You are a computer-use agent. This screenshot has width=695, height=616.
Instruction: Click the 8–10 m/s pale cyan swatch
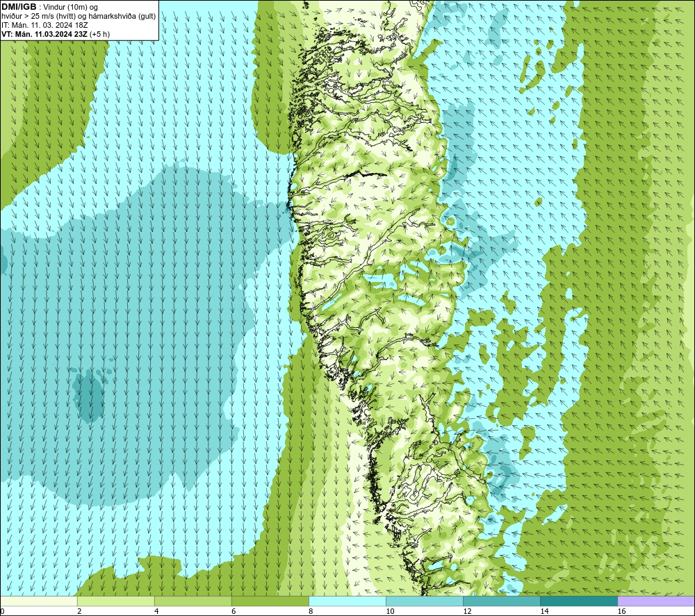(347, 601)
